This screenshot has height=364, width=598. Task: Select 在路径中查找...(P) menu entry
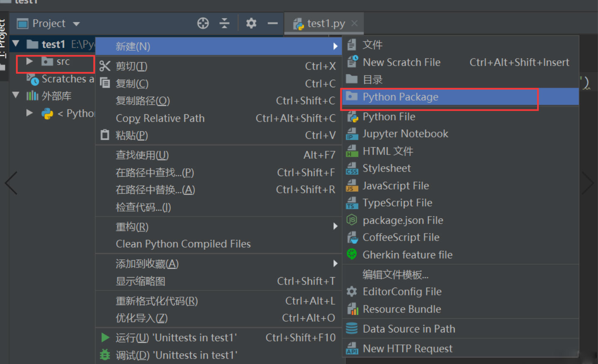coord(219,172)
